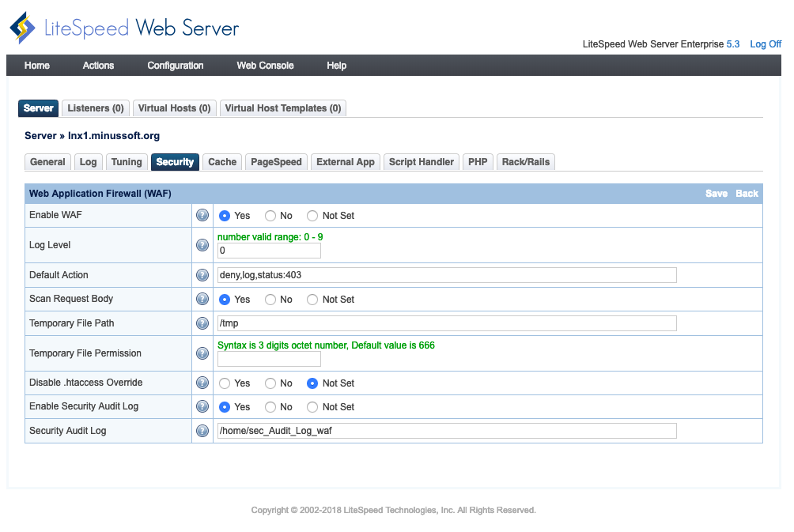Open the Configuration menu
Image resolution: width=794 pixels, height=532 pixels.
(176, 66)
